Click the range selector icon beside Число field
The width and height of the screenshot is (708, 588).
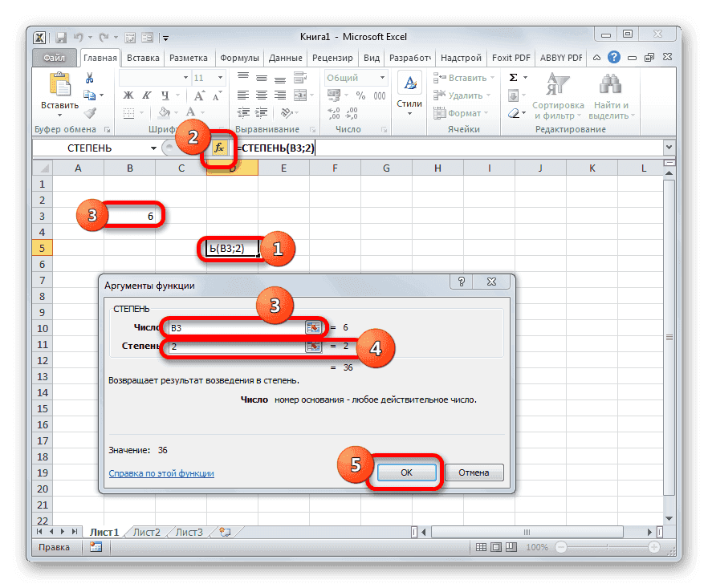(x=313, y=327)
